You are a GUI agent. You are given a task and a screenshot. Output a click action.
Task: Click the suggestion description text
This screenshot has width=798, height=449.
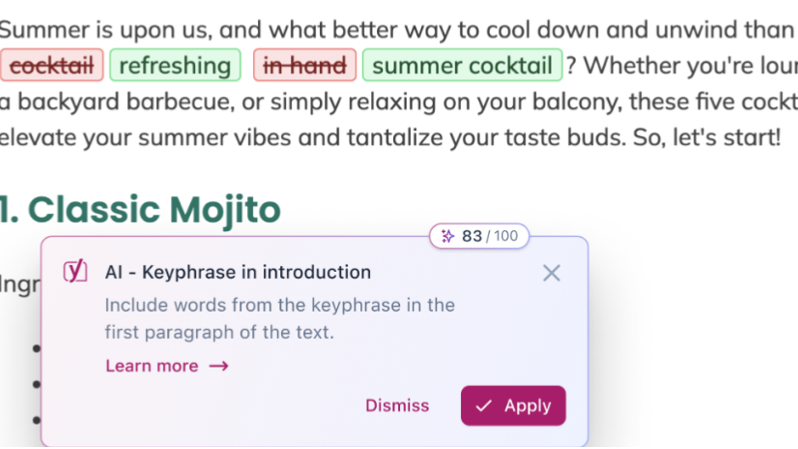point(280,319)
